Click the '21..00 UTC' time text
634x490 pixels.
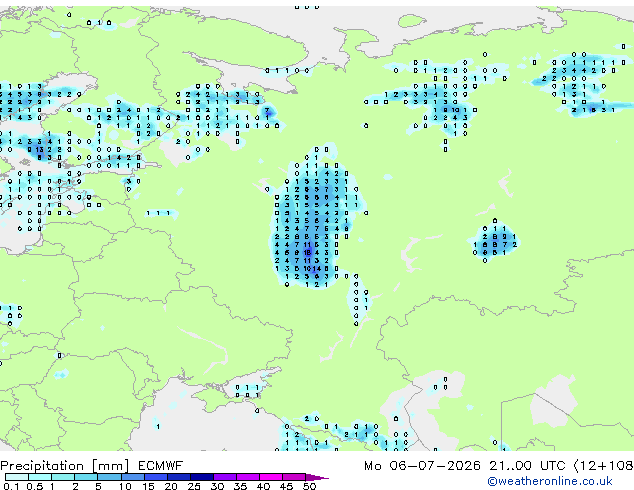click(527, 466)
